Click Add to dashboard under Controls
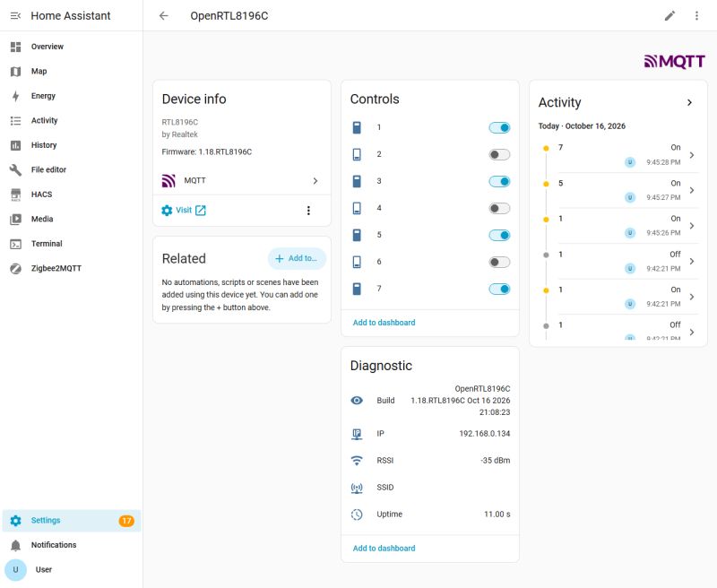 [384, 323]
